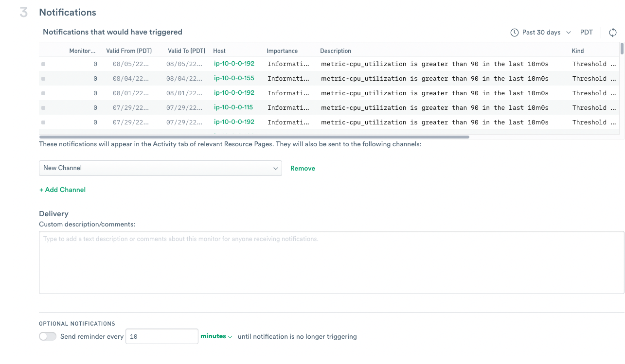This screenshot has height=364, width=625.
Task: Open host ip-10-0-0-192 in the 08/05/22 row
Action: coord(234,64)
